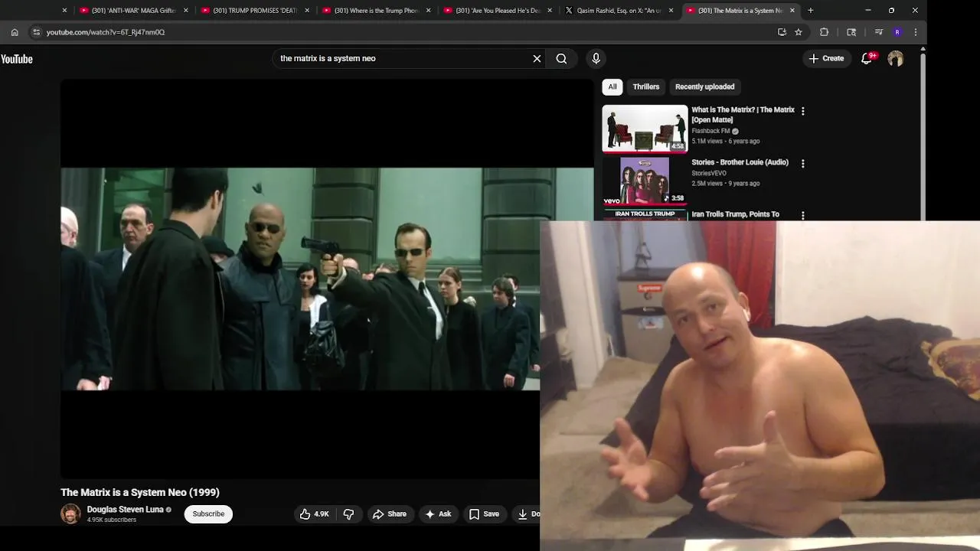Start voice search with the microphone icon

[596, 58]
